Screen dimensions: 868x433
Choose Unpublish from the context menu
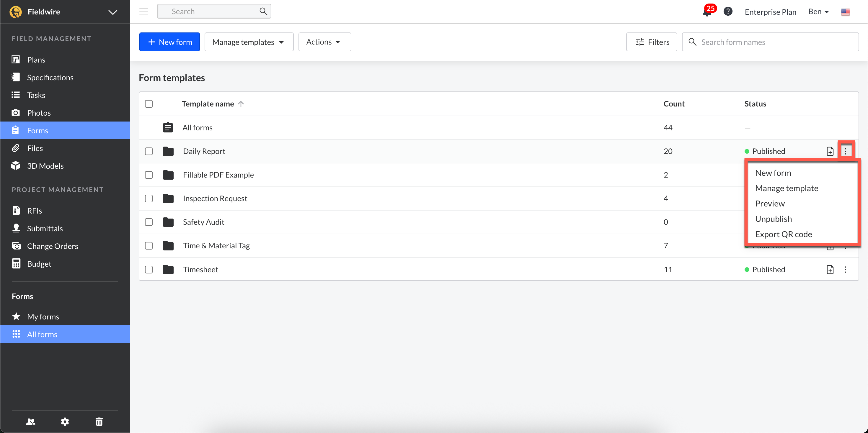click(x=774, y=219)
